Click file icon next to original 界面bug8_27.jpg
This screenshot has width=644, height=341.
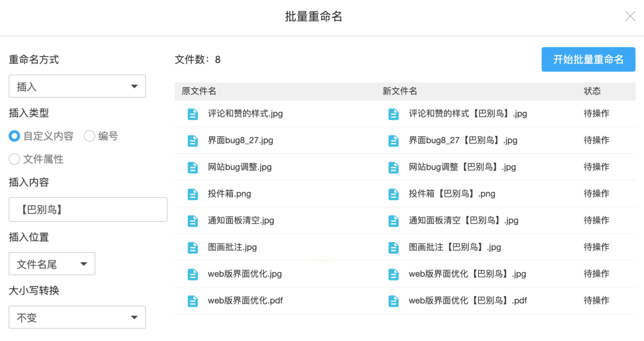click(x=192, y=141)
